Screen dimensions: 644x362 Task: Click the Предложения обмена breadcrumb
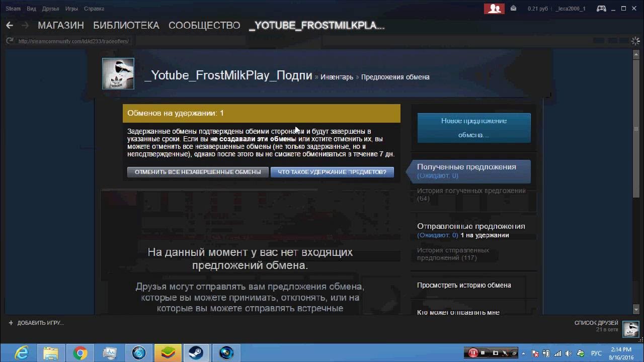coord(395,77)
